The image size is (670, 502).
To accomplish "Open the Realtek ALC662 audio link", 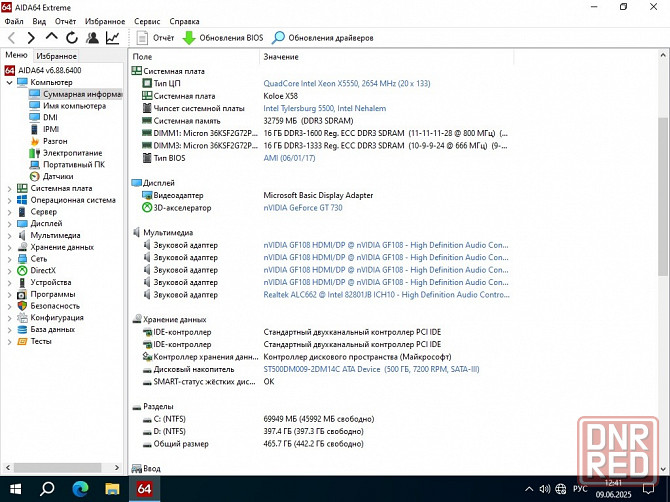I will [x=386, y=295].
